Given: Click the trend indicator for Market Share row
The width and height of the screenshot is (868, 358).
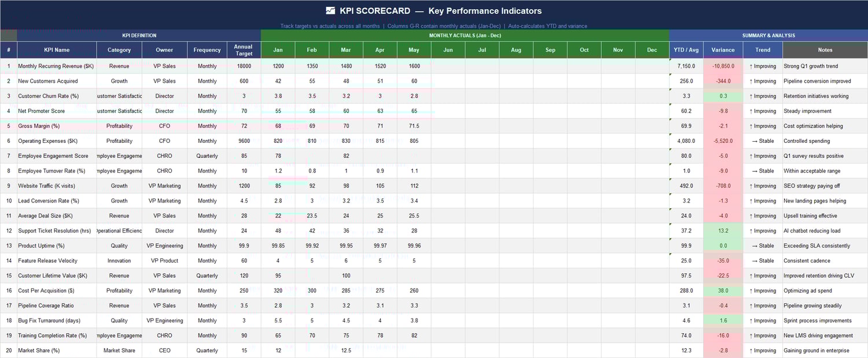Looking at the screenshot, I should coord(763,350).
